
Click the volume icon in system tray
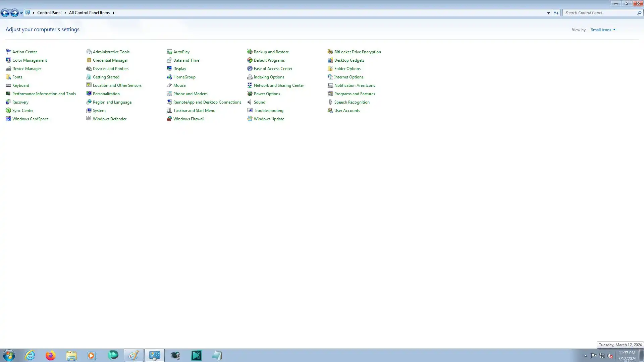click(610, 356)
